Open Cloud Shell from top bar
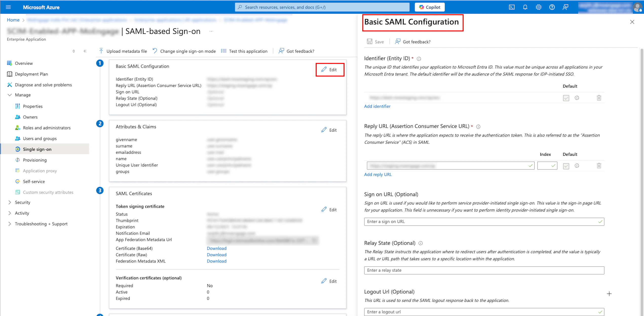 [x=512, y=7]
